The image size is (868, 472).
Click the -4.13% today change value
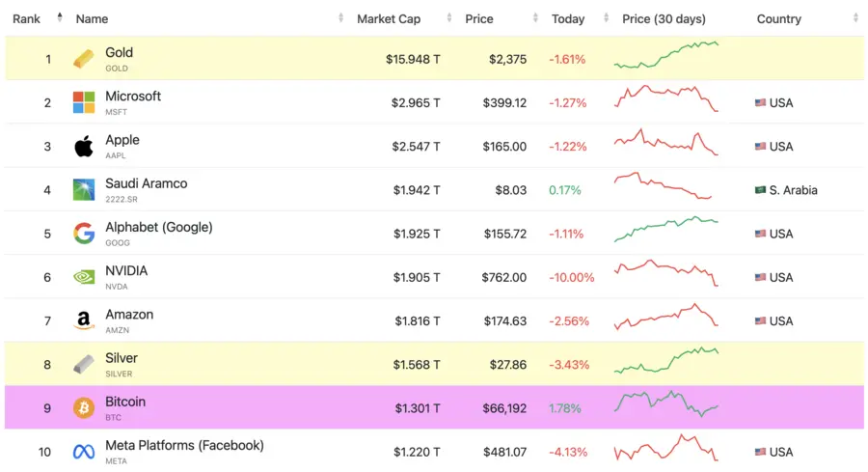tap(568, 452)
